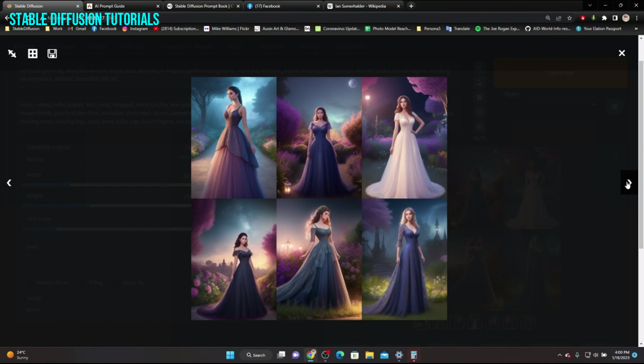The image size is (644, 364).
Task: Open the Instagram bookmark
Action: [x=135, y=28]
